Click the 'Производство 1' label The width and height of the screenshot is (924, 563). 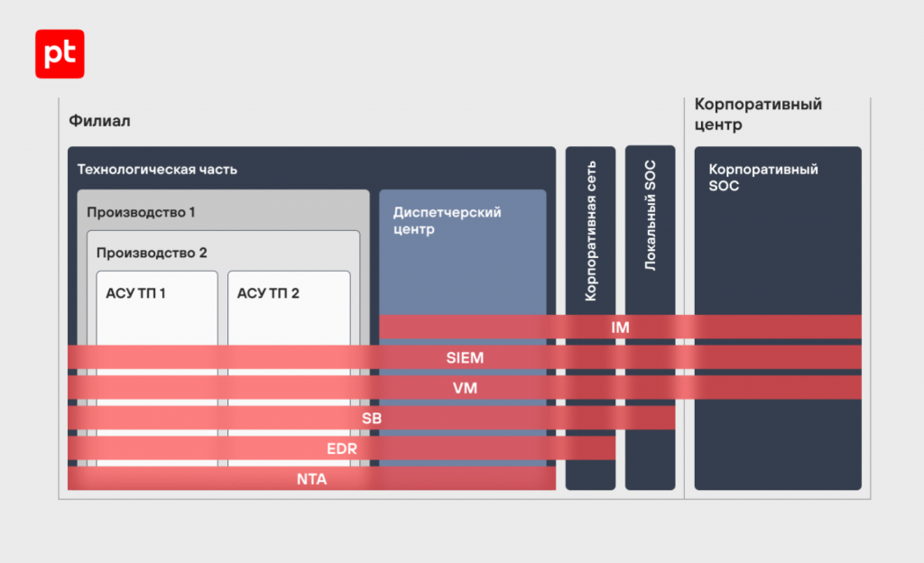[141, 212]
